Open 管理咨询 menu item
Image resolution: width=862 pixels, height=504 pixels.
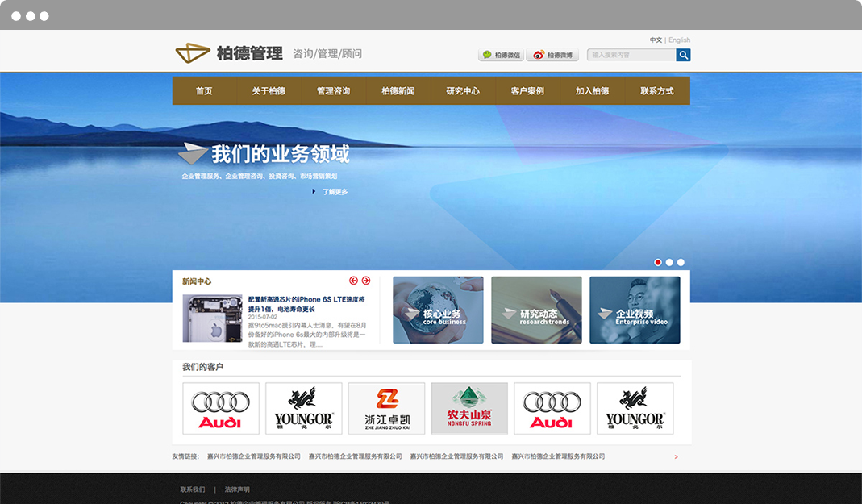tap(334, 90)
